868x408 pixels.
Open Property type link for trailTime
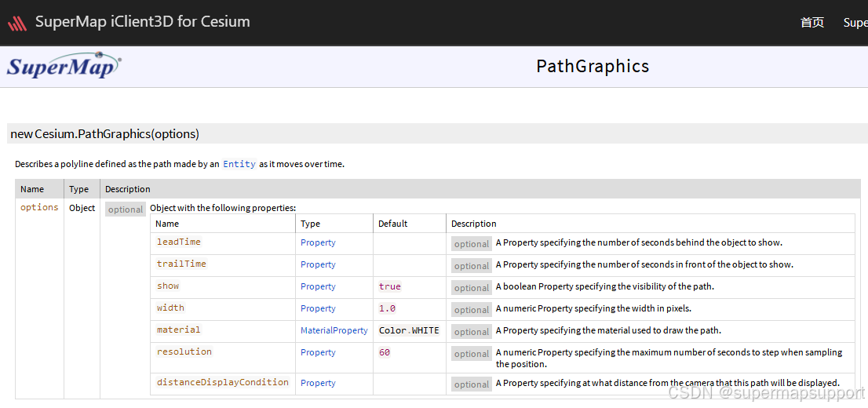tap(319, 264)
